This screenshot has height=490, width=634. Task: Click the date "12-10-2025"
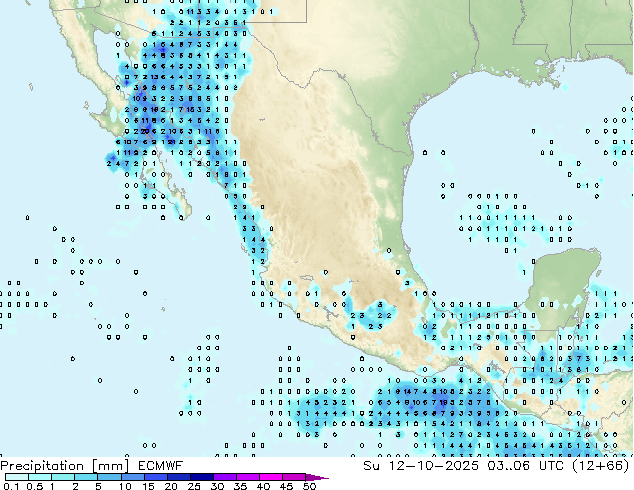coord(433,466)
